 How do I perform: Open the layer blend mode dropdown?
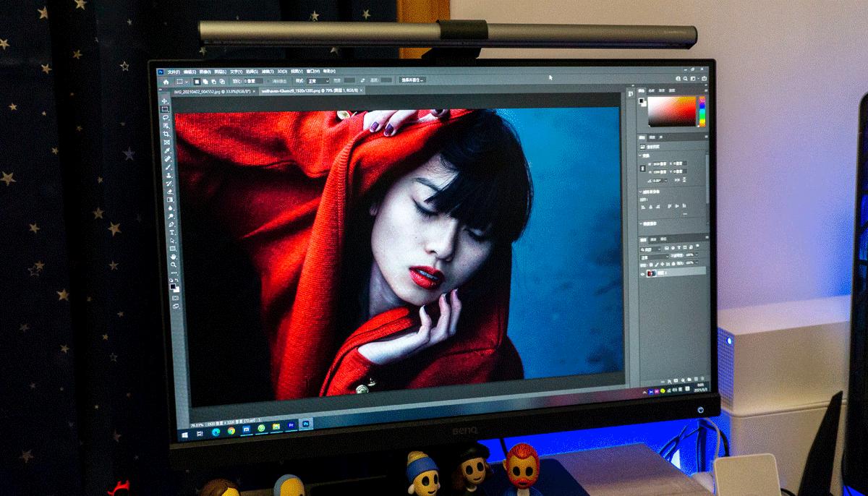coord(652,257)
